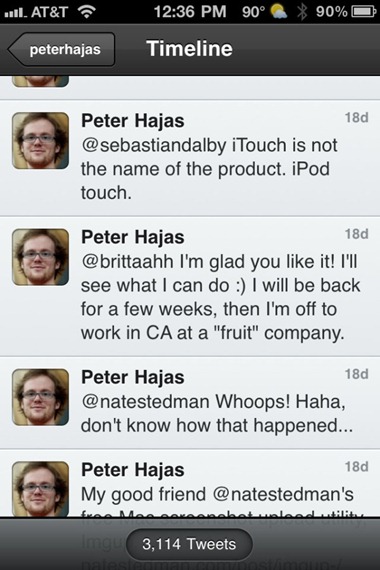Screen dimensions: 380x570
Task: Tap @natestedman mention in Whoops tweet
Action: pyautogui.click(x=145, y=402)
